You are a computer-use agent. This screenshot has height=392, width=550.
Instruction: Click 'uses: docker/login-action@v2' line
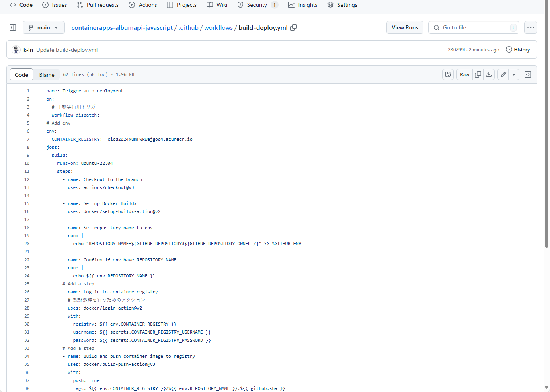pos(105,308)
